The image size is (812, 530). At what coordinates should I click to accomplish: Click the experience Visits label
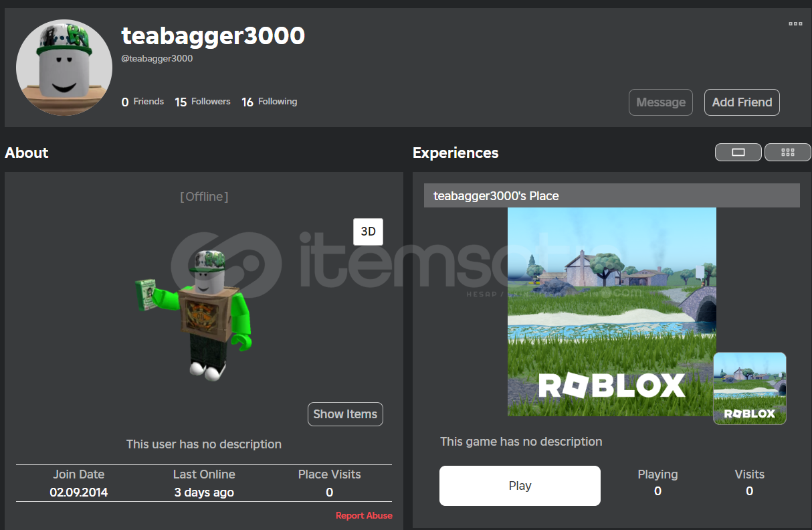tap(749, 474)
